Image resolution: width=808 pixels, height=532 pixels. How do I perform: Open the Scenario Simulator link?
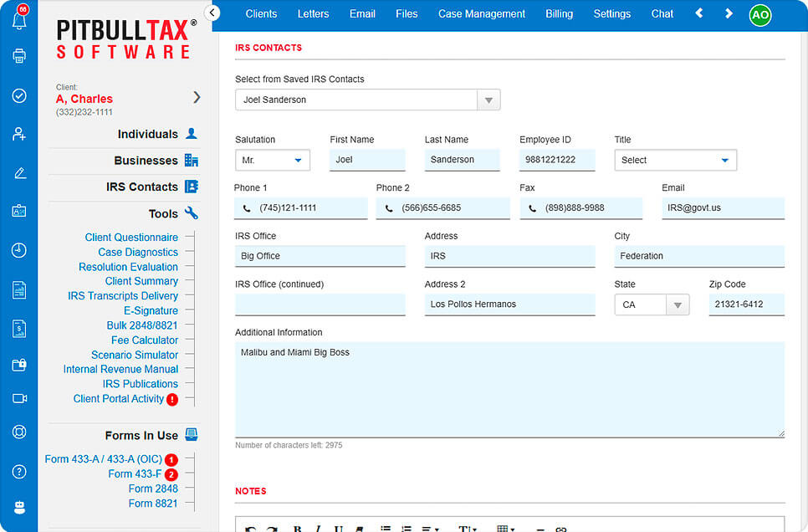[135, 356]
